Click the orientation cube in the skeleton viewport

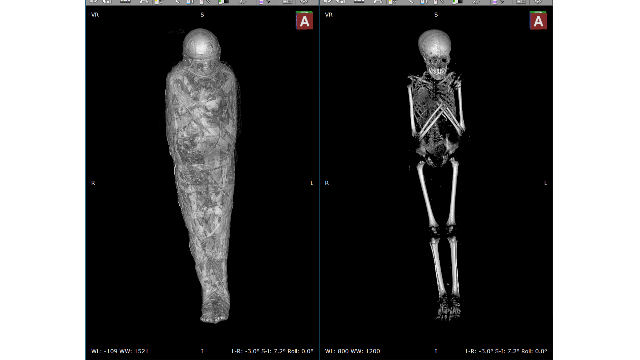point(538,20)
